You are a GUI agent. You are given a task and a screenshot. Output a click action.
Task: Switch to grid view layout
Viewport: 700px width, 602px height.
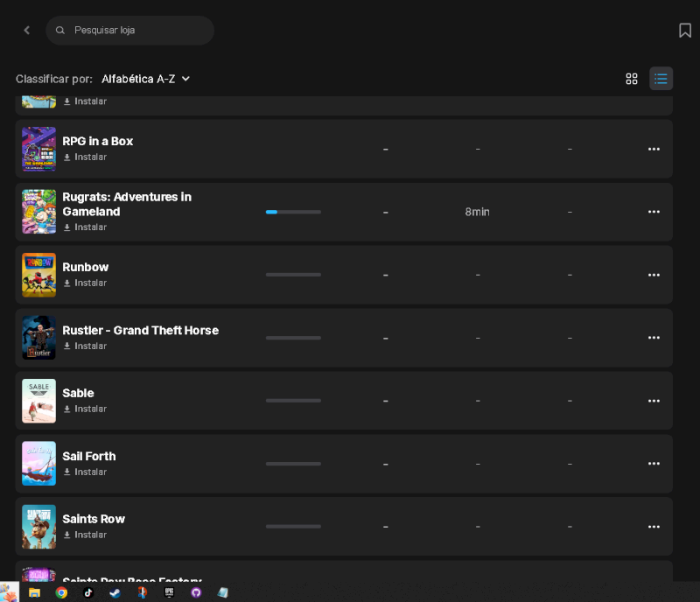tap(631, 79)
